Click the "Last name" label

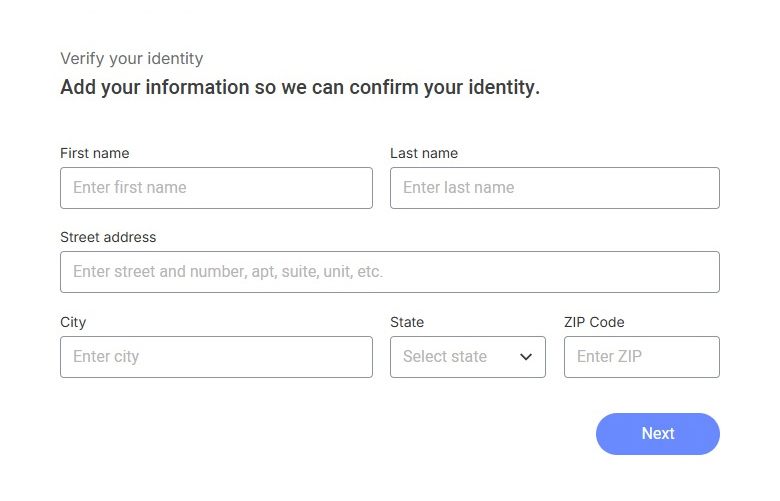pos(424,153)
